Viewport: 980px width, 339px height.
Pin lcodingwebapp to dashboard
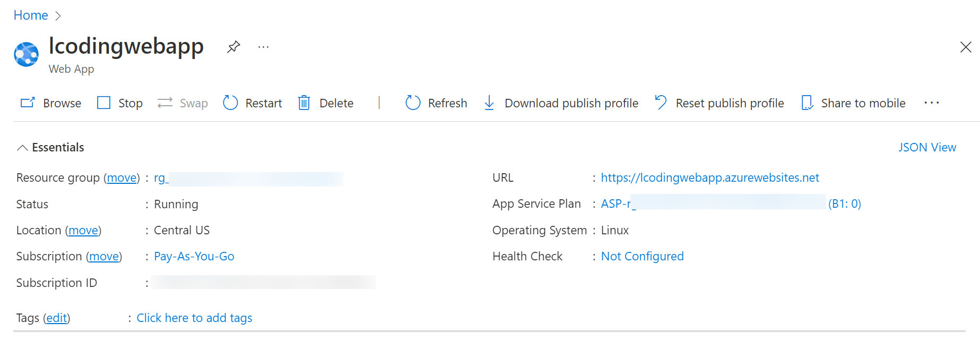(233, 47)
